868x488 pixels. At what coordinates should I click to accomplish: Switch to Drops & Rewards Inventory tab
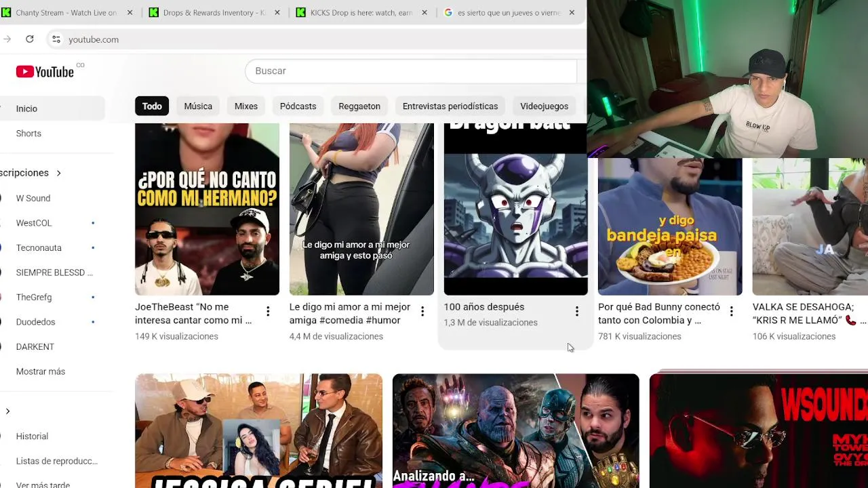coord(214,13)
